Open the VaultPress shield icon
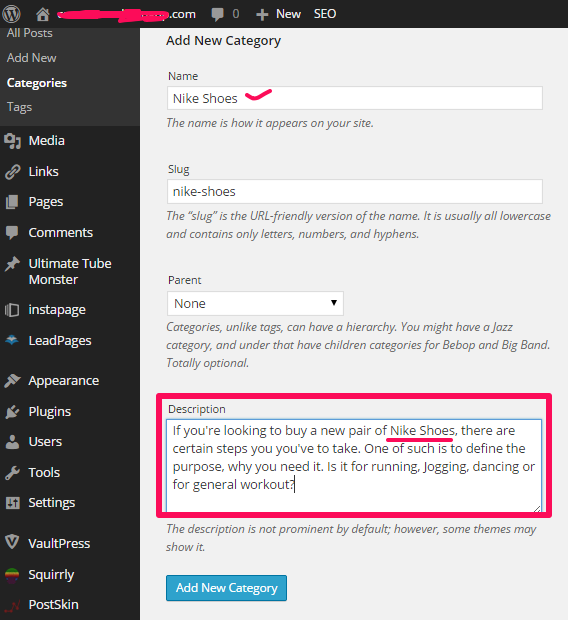The width and height of the screenshot is (568, 620). 12,542
